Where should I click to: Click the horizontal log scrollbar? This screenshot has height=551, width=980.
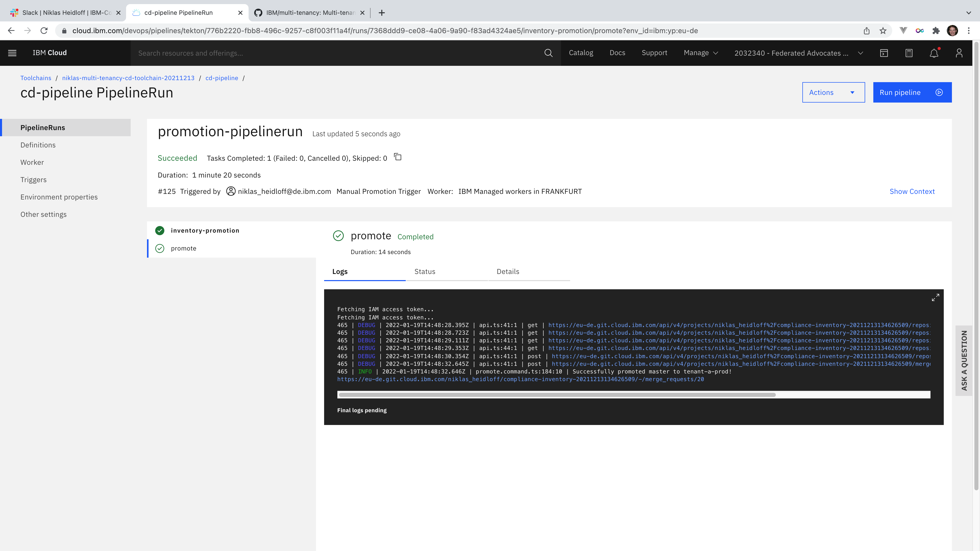557,395
